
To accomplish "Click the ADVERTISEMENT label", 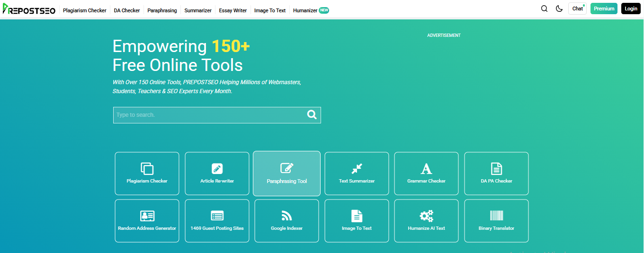I will pos(444,35).
